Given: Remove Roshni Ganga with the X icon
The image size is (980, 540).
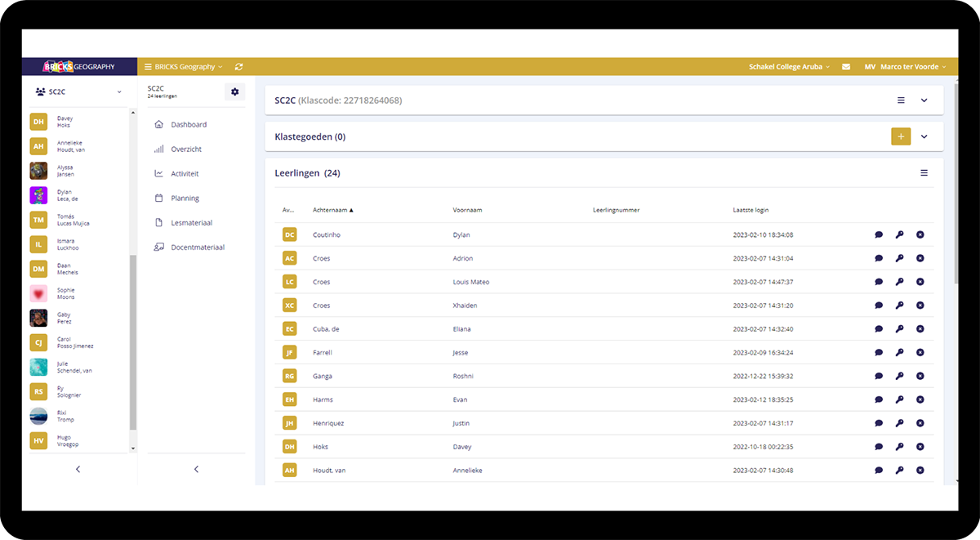Looking at the screenshot, I should 920,377.
